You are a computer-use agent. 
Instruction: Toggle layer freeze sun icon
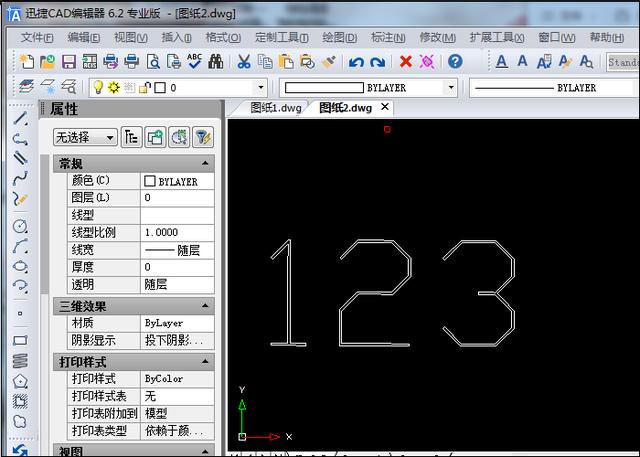click(x=113, y=87)
